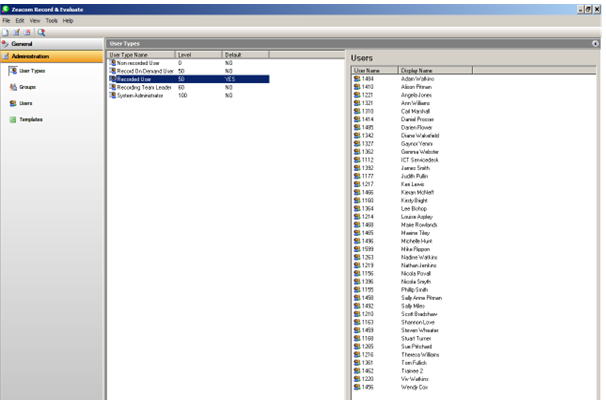Click the user icon for 1361

[357, 363]
